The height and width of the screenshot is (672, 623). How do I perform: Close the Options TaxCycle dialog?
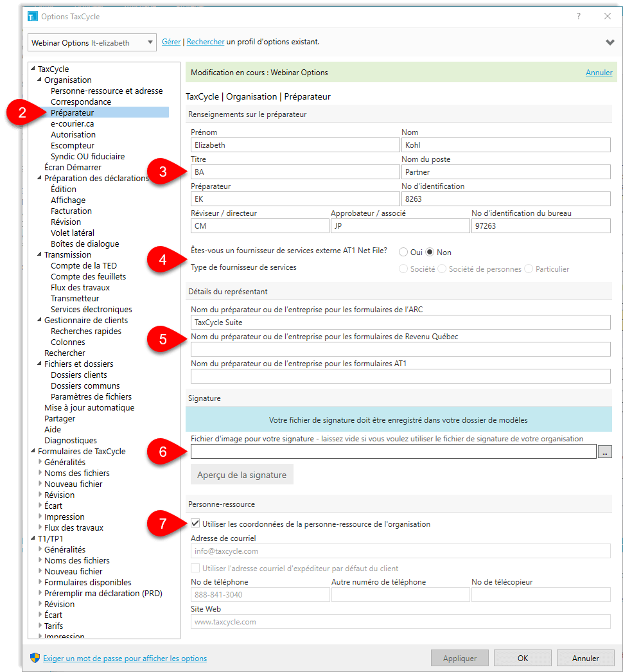pos(607,16)
